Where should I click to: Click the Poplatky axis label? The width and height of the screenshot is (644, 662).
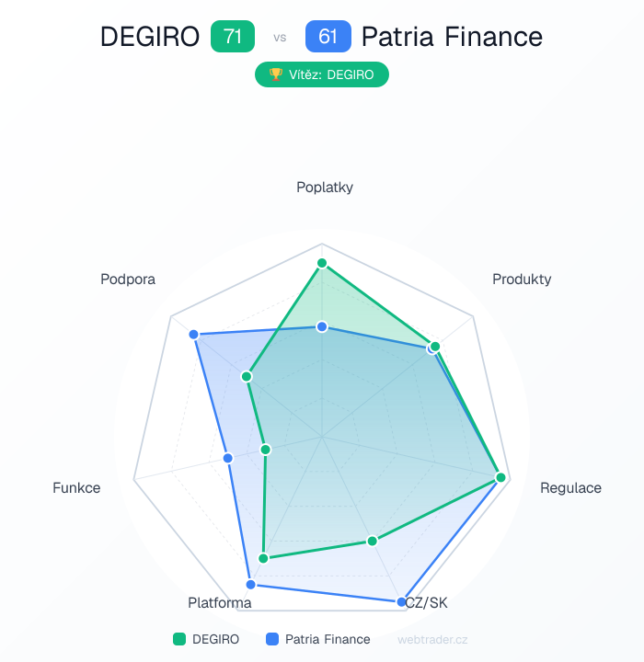(x=325, y=188)
